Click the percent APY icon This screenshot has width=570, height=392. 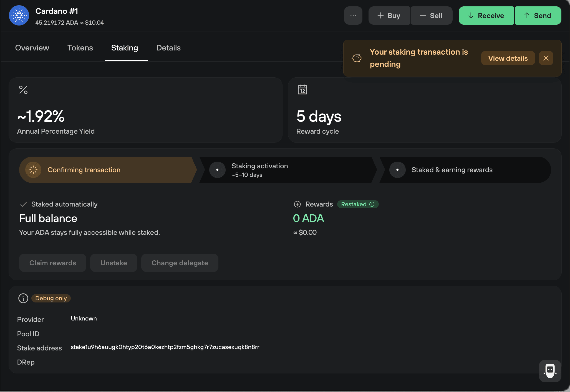click(x=23, y=90)
